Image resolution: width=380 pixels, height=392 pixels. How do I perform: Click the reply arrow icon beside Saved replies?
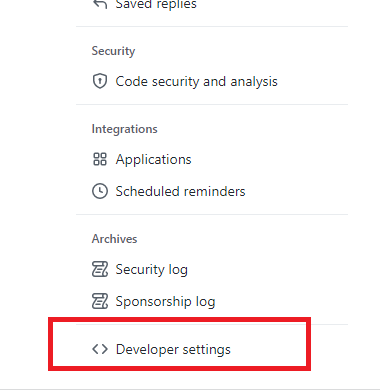[100, 4]
